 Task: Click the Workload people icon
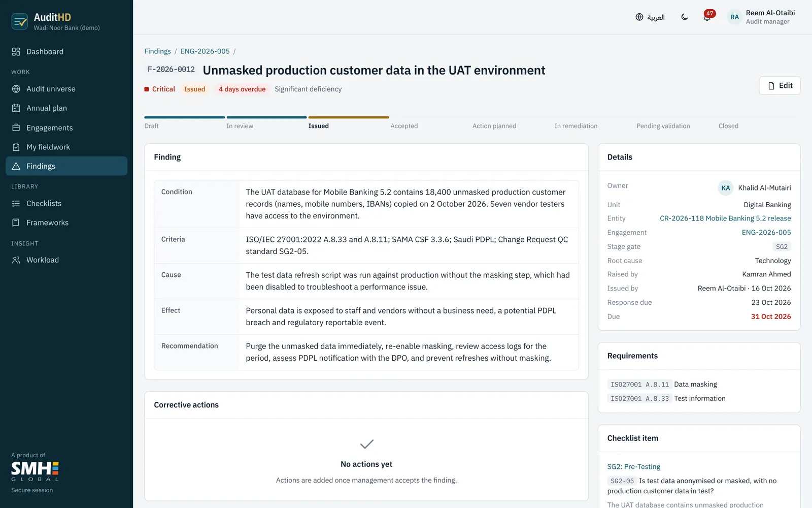pyautogui.click(x=16, y=260)
